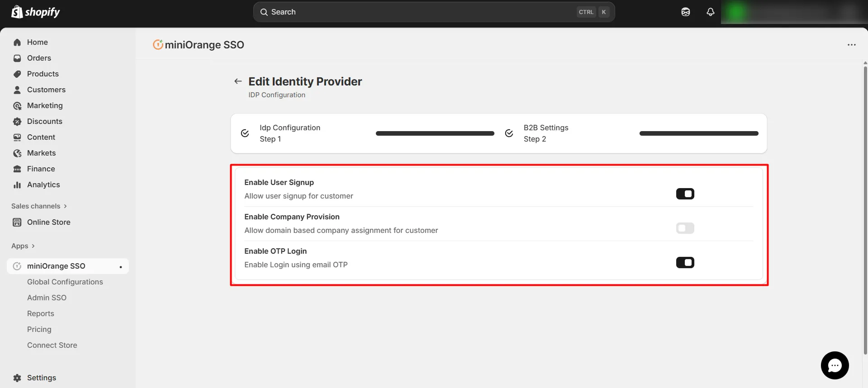Click the search magnifier icon
The width and height of the screenshot is (868, 388).
coord(264,12)
